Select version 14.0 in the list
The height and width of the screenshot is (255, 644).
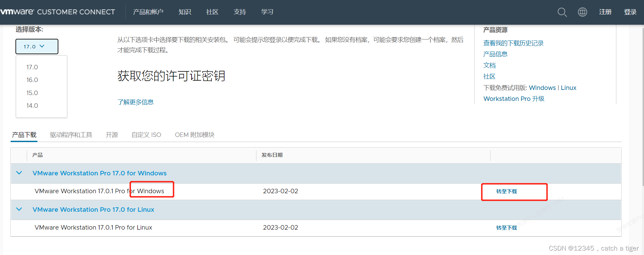(x=32, y=106)
